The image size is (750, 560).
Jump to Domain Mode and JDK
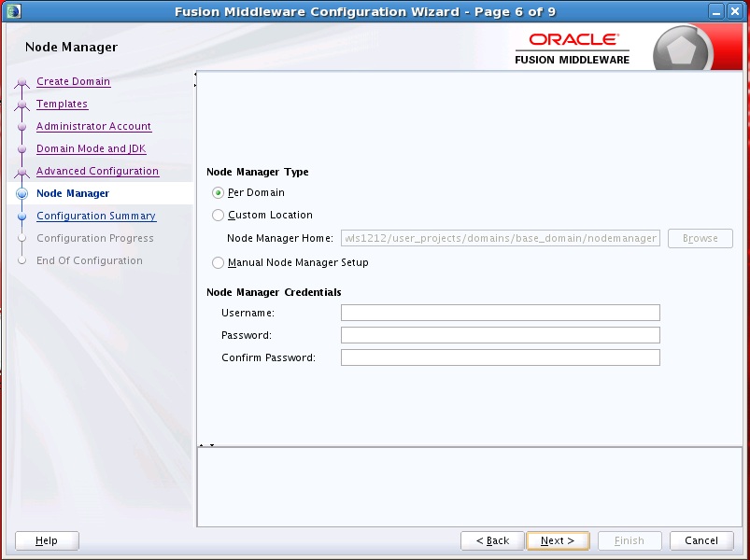91,148
